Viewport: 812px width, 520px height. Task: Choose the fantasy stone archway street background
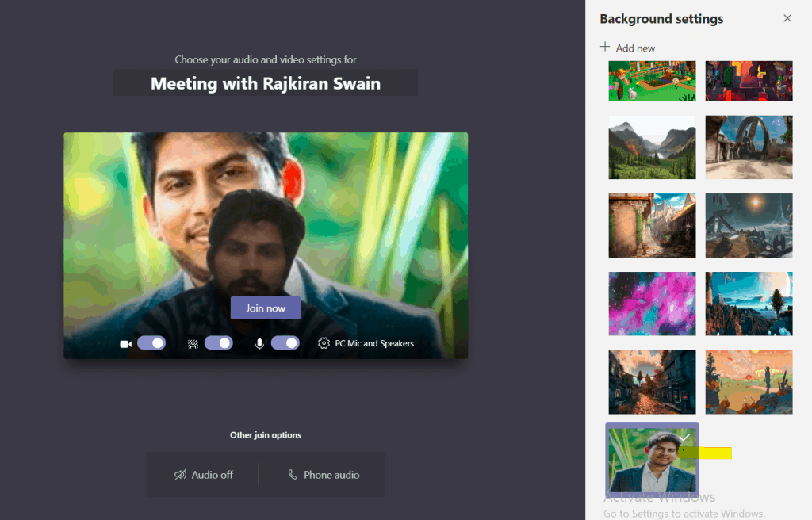pos(652,225)
